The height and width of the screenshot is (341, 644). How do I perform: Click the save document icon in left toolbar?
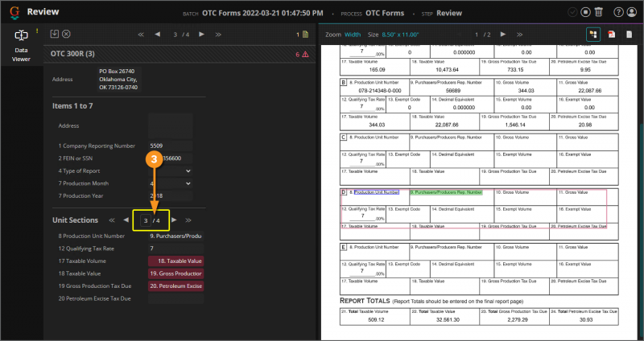(54, 34)
